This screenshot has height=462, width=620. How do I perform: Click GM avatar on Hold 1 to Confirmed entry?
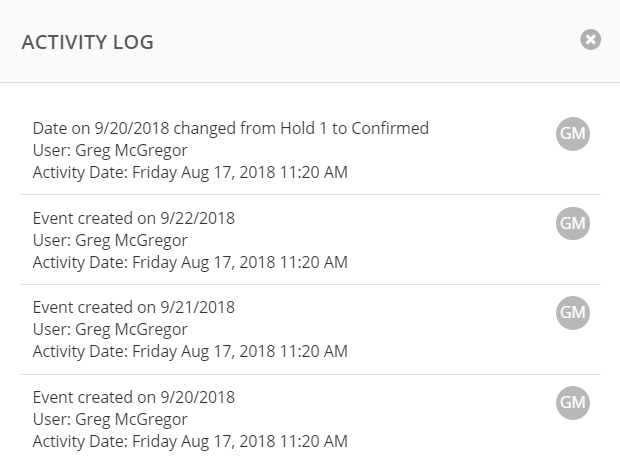(x=573, y=134)
